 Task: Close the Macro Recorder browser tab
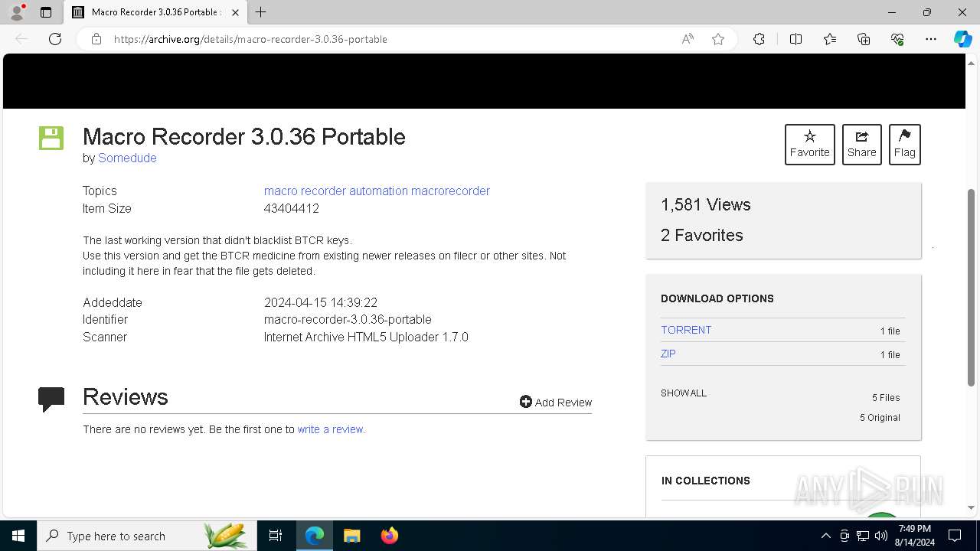236,12
